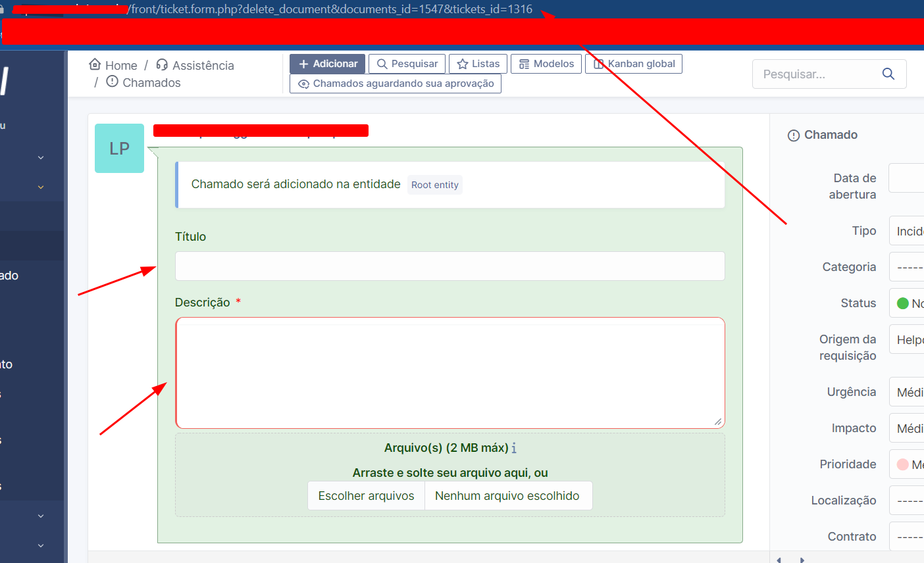
Task: Click the Assistência headset icon in breadcrumb
Action: point(163,64)
